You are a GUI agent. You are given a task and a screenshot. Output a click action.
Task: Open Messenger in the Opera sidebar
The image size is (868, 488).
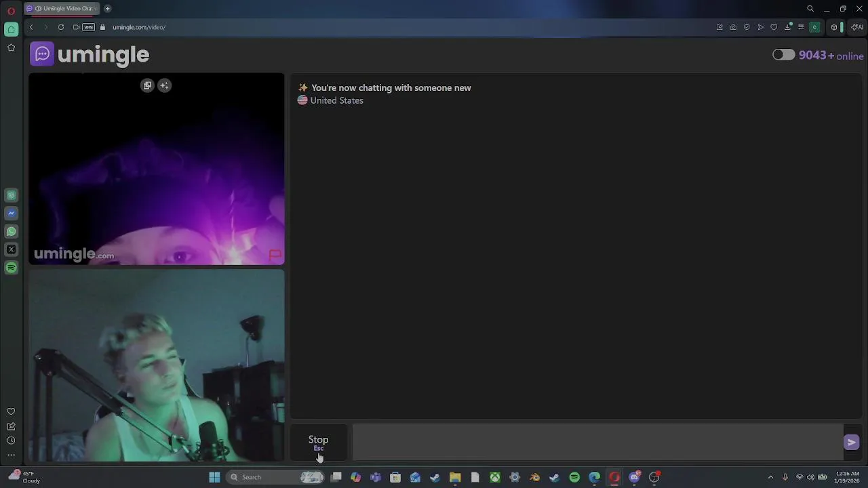coord(11,213)
